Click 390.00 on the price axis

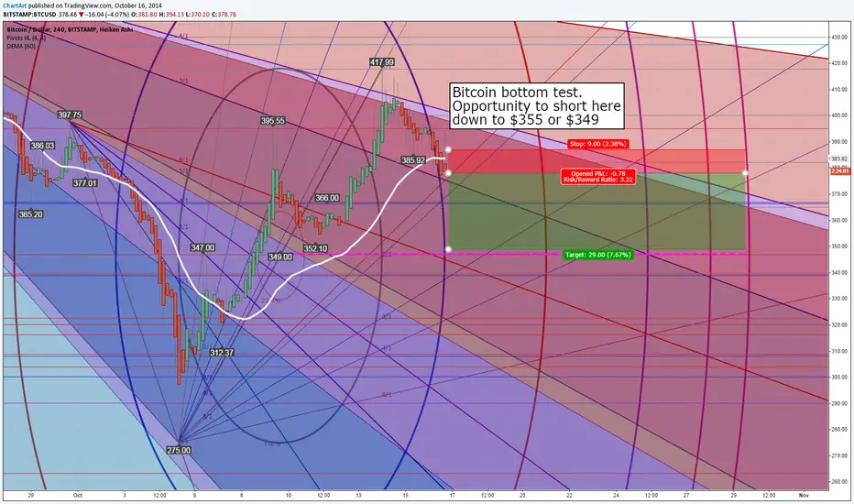point(838,142)
